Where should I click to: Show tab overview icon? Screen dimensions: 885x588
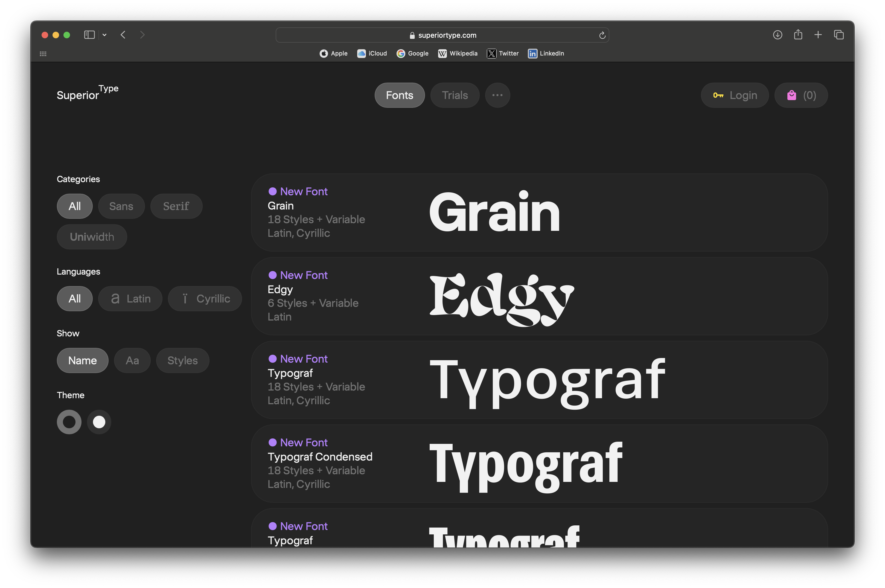tap(839, 35)
